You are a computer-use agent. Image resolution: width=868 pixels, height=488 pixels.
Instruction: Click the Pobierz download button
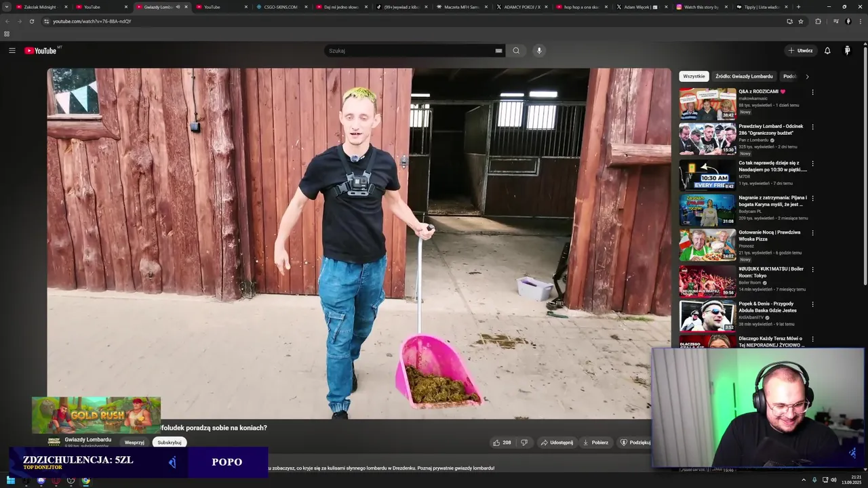(x=595, y=443)
